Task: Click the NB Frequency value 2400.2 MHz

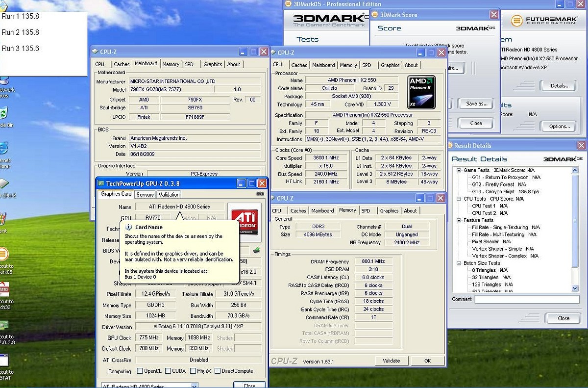Action: 407,243
